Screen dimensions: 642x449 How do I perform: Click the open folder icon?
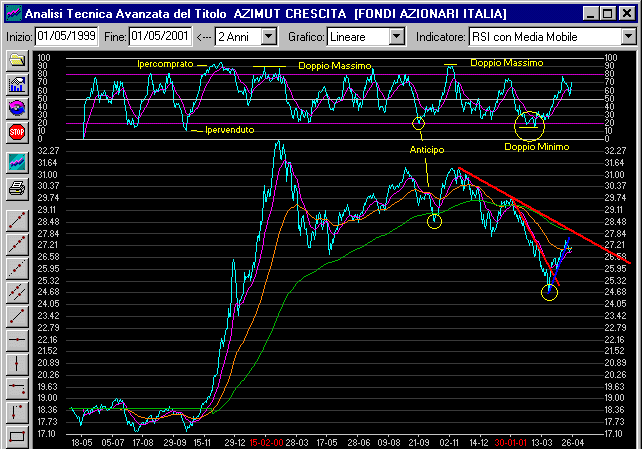tap(16, 61)
